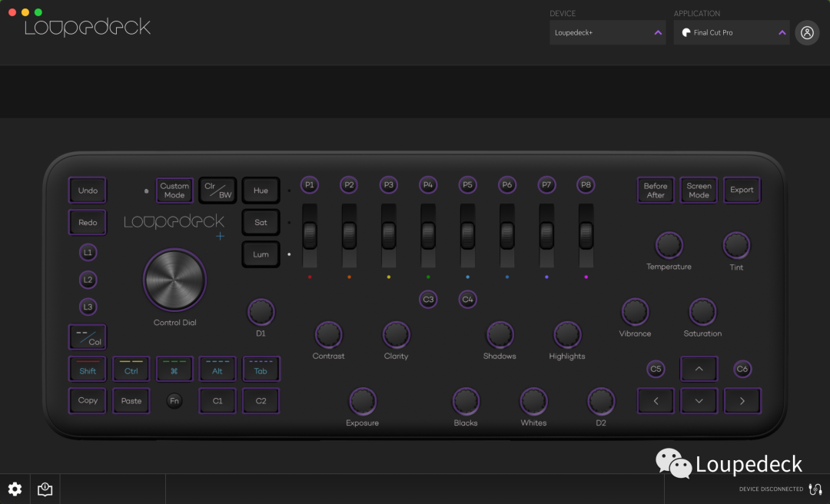Viewport: 830px width, 504px height.
Task: Select the large Control Dial
Action: (x=174, y=280)
